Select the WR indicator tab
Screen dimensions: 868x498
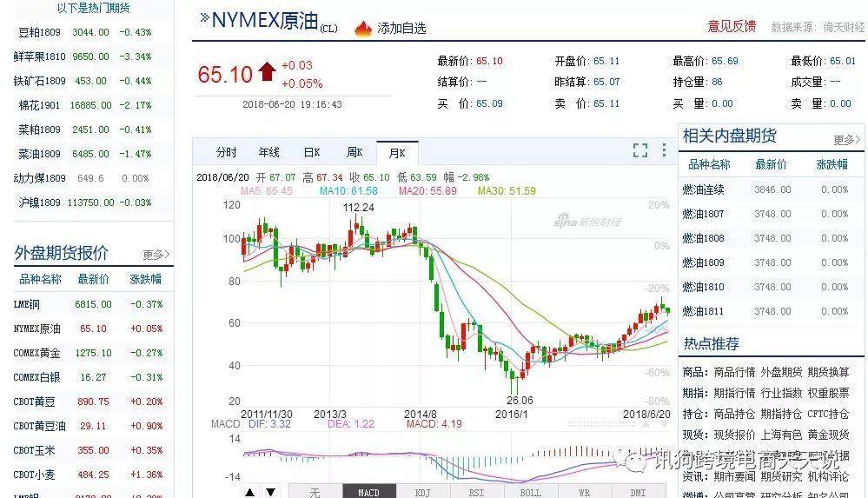coord(584,492)
